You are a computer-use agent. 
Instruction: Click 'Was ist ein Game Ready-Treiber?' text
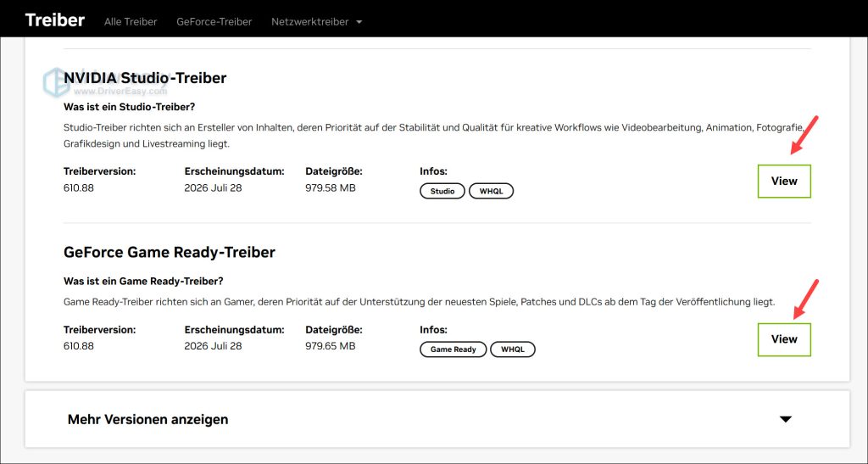point(143,282)
